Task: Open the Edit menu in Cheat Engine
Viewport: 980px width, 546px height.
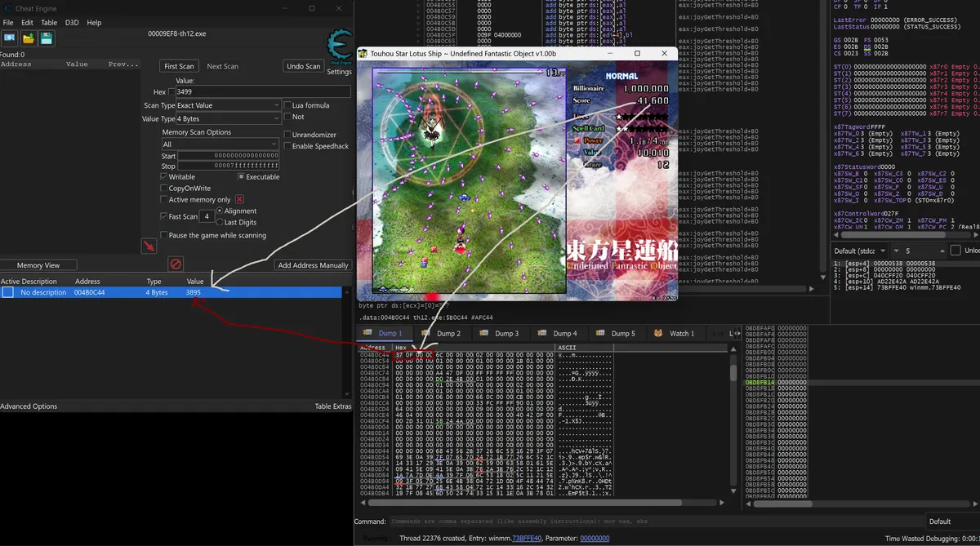Action: [28, 22]
